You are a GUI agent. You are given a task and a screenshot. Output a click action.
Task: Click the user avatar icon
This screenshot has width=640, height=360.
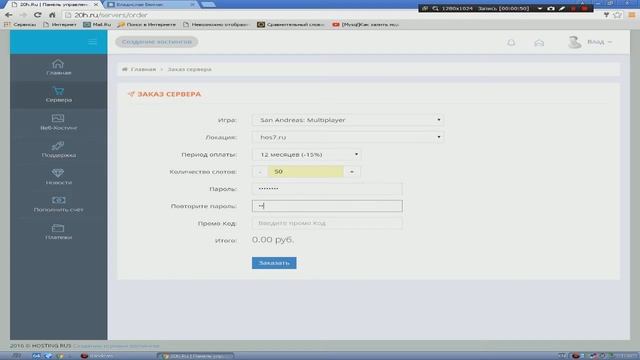575,42
